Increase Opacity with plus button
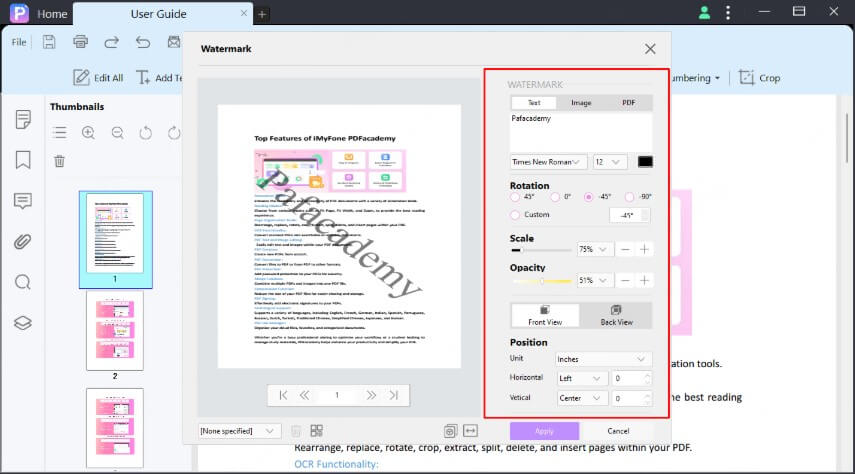Viewport: 855px width, 474px height. click(x=645, y=280)
